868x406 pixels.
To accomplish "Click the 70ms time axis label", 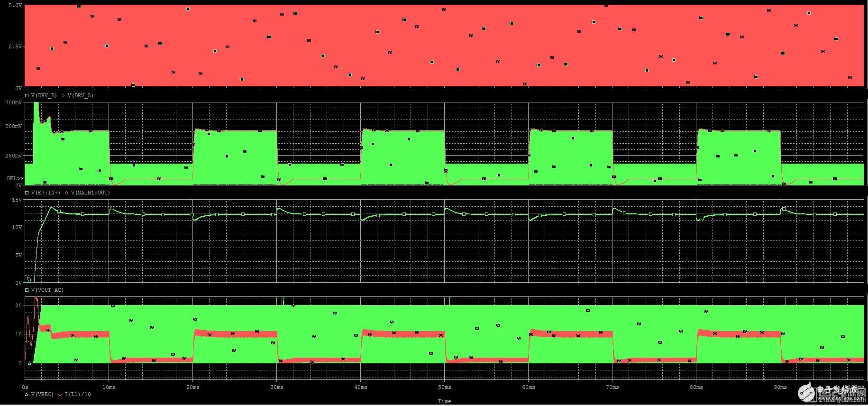I will [612, 388].
